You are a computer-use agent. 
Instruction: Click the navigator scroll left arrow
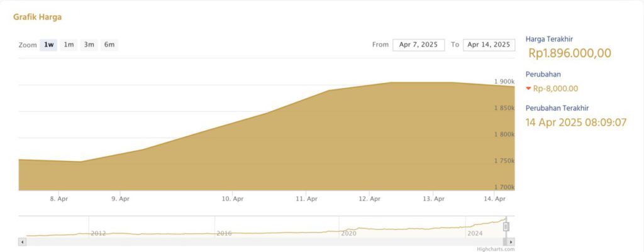coord(22,242)
